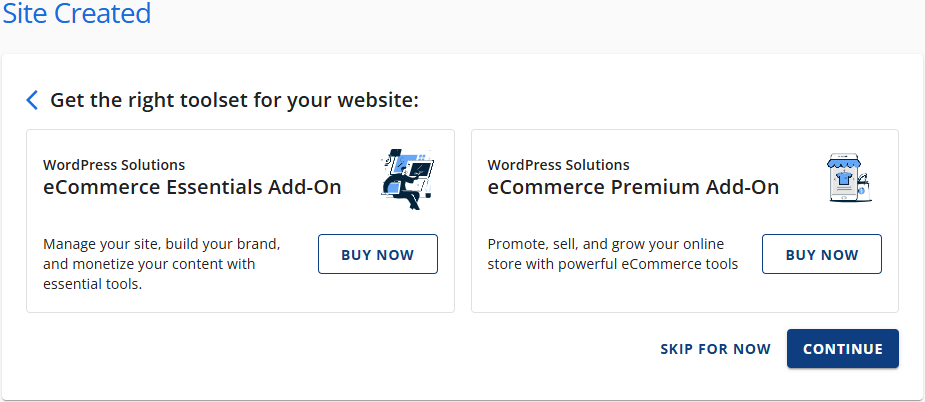Buy the eCommerce Essentials Add-On now
Viewport: 925px width, 402px height.
coord(377,254)
